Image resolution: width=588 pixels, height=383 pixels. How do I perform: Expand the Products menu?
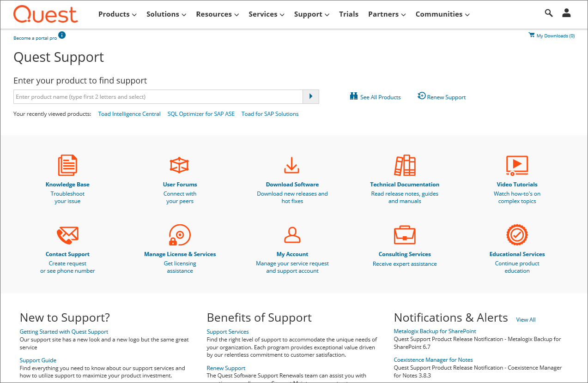pos(117,14)
